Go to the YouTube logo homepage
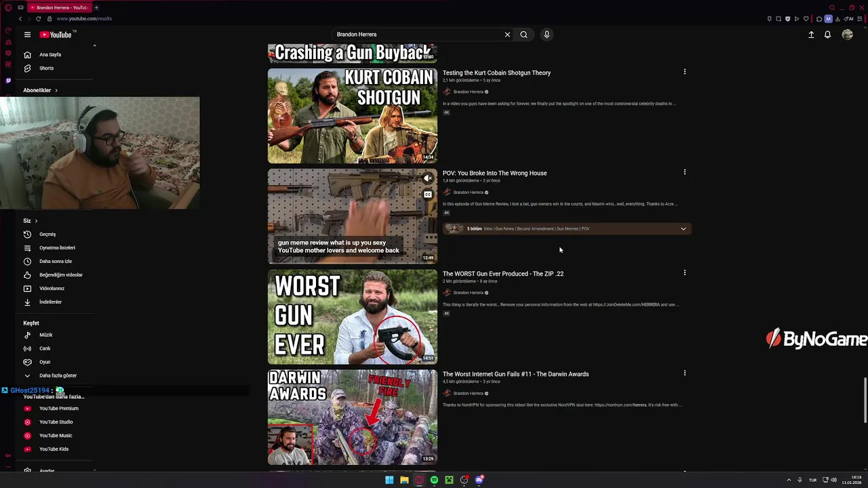Screen dimensions: 868x488 (56, 35)
